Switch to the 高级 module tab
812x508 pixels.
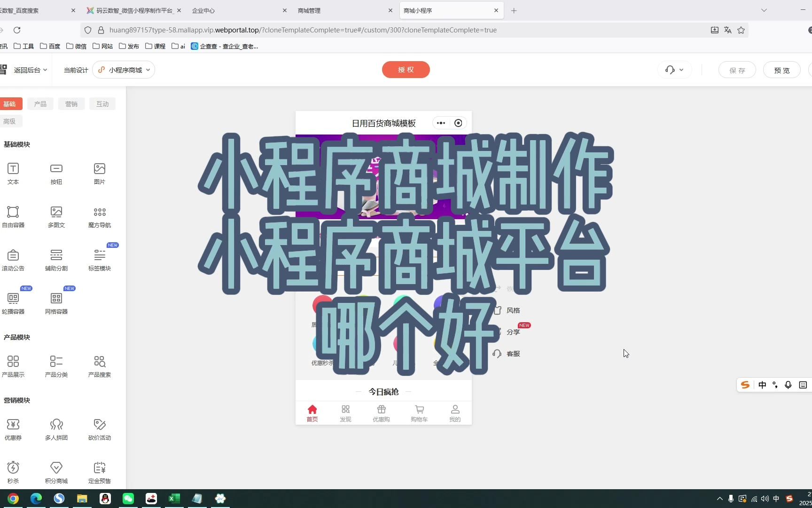point(9,121)
